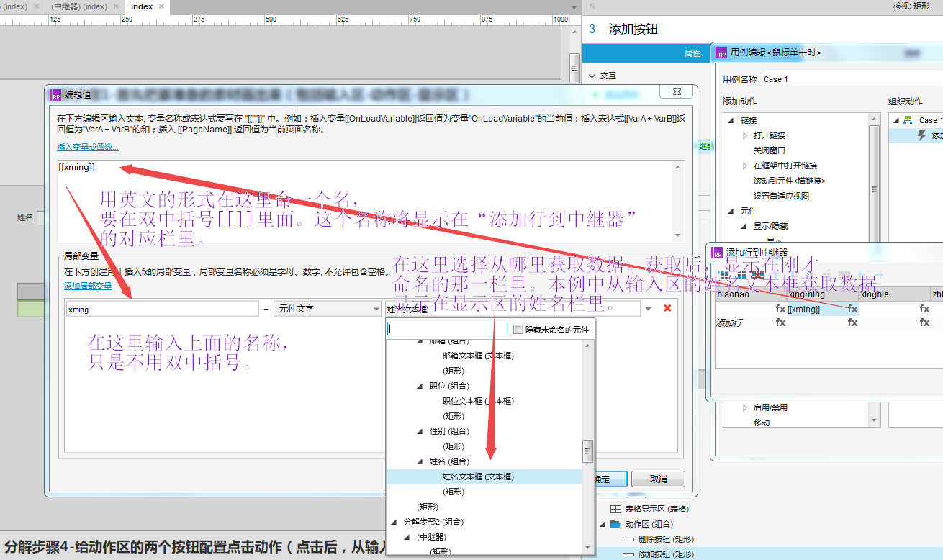Open fx editor in xingming [[xming]] cell

point(852,309)
